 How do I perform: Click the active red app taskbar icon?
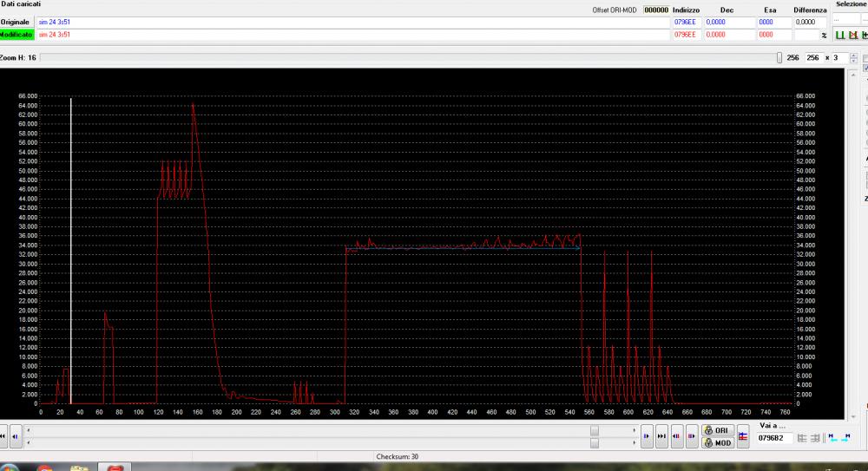click(x=115, y=468)
